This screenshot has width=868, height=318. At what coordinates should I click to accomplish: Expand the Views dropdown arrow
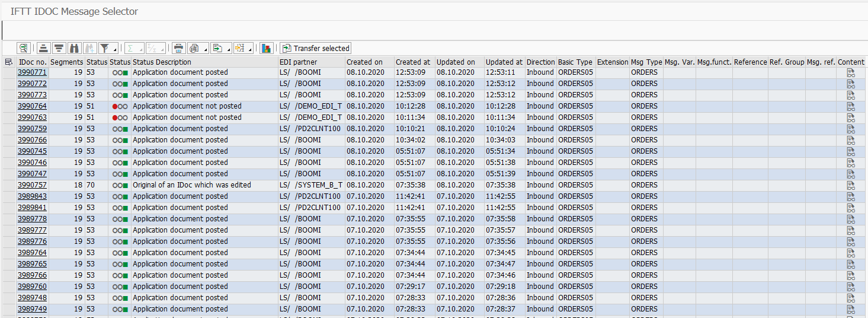click(206, 49)
